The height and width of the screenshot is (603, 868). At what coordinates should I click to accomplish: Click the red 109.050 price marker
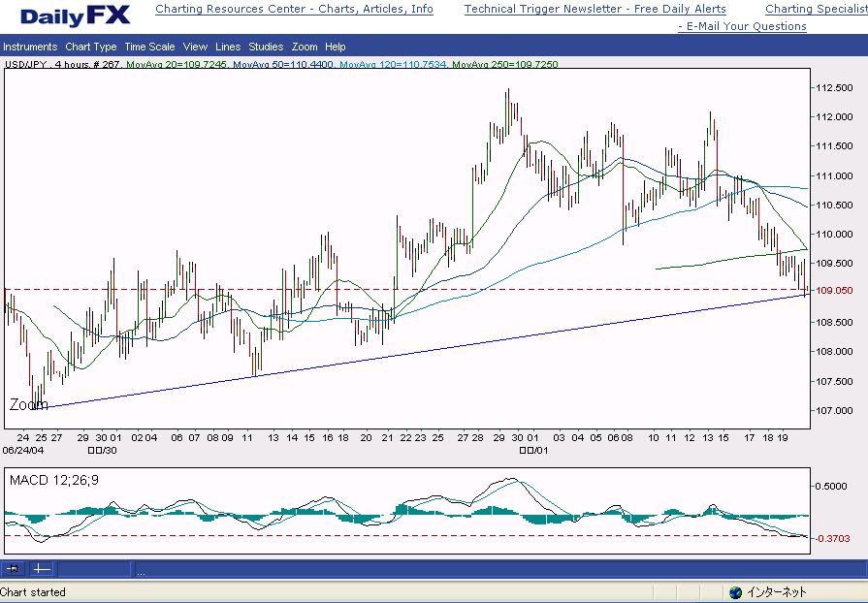(834, 290)
